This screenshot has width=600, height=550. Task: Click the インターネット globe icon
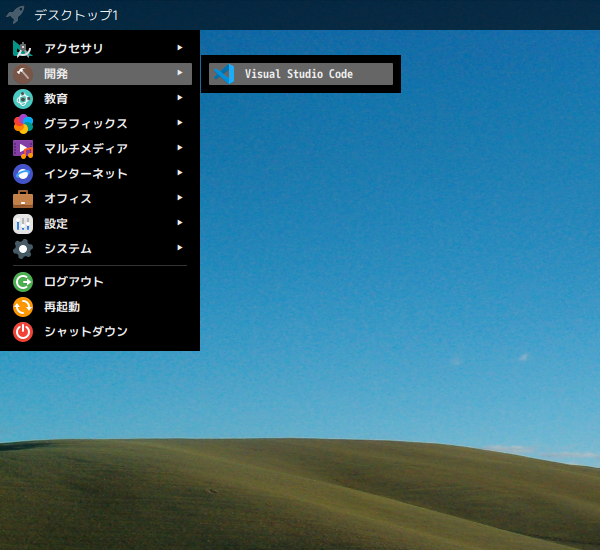tap(23, 174)
